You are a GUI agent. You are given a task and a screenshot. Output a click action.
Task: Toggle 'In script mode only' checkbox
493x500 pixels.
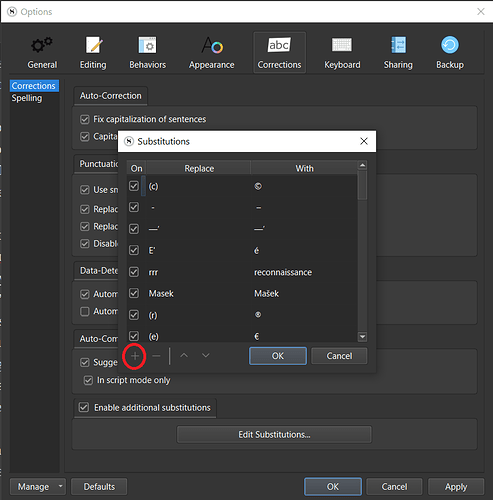point(88,380)
